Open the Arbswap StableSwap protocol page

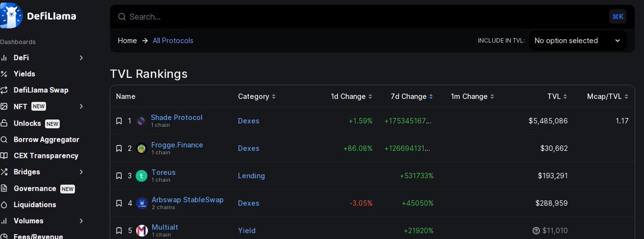point(188,200)
